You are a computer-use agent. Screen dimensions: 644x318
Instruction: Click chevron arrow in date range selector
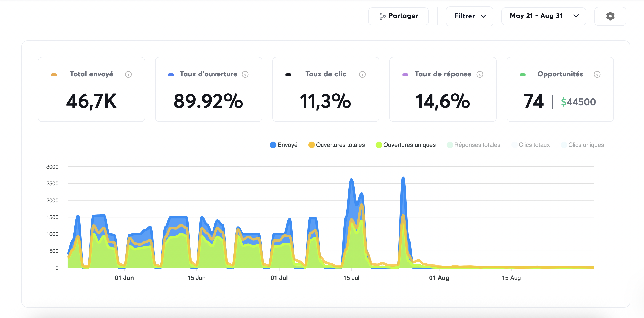(x=576, y=16)
